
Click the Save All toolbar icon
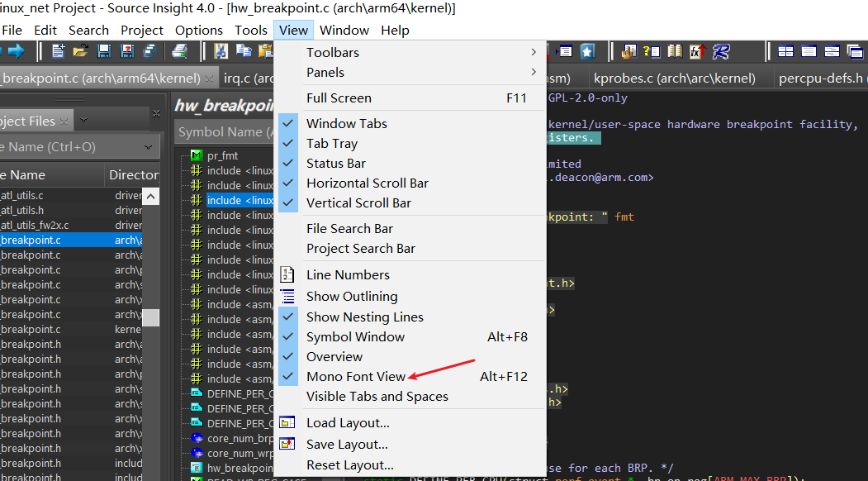coord(150,51)
